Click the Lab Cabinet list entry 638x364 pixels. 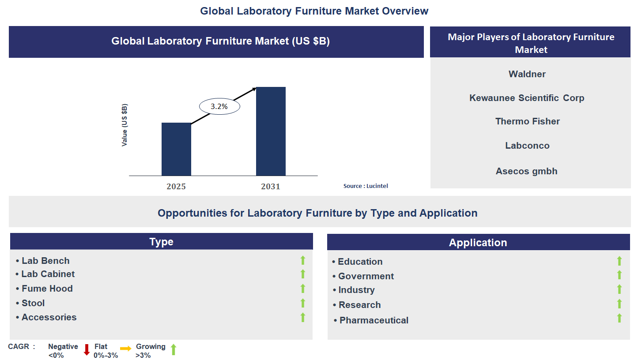tap(48, 274)
